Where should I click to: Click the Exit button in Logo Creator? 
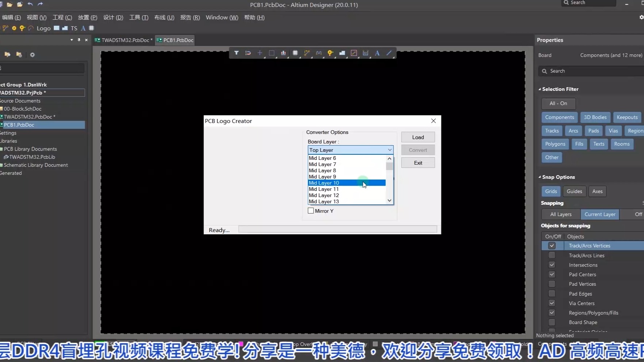(418, 163)
